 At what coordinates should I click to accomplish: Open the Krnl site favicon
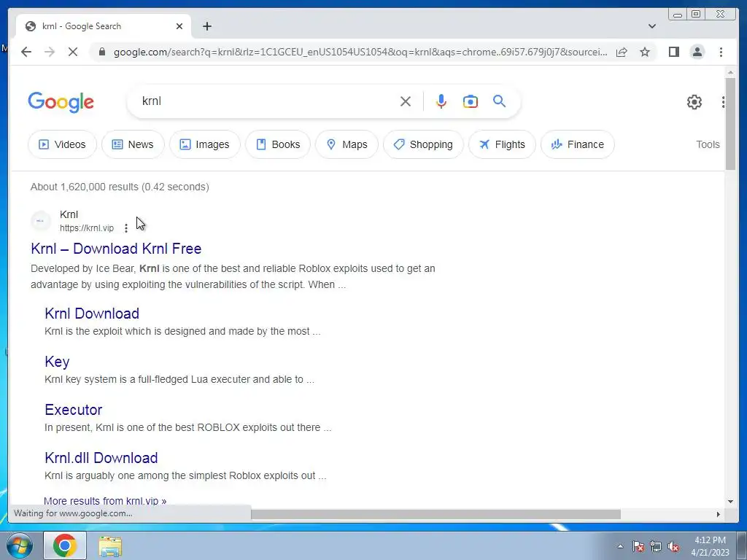(41, 221)
